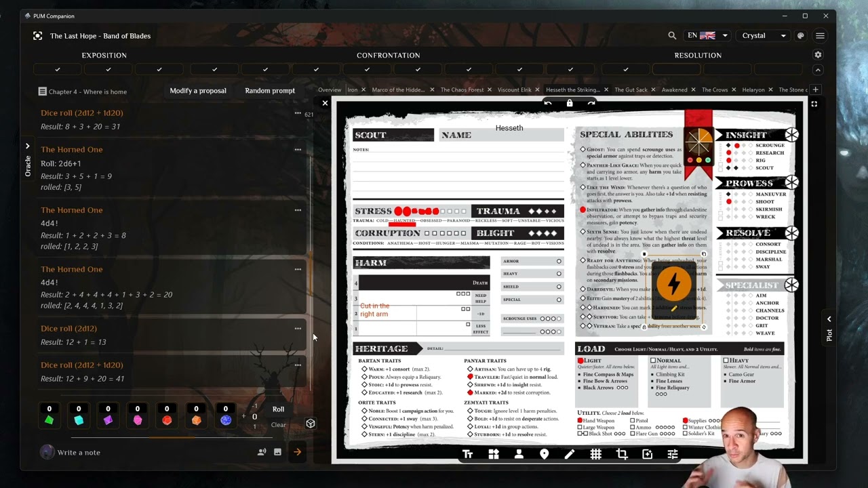Select the pencil draw tool
868x488 pixels.
click(570, 454)
